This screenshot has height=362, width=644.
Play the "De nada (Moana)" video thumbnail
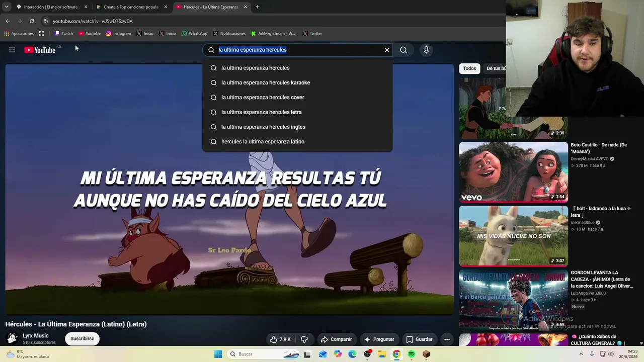click(513, 172)
